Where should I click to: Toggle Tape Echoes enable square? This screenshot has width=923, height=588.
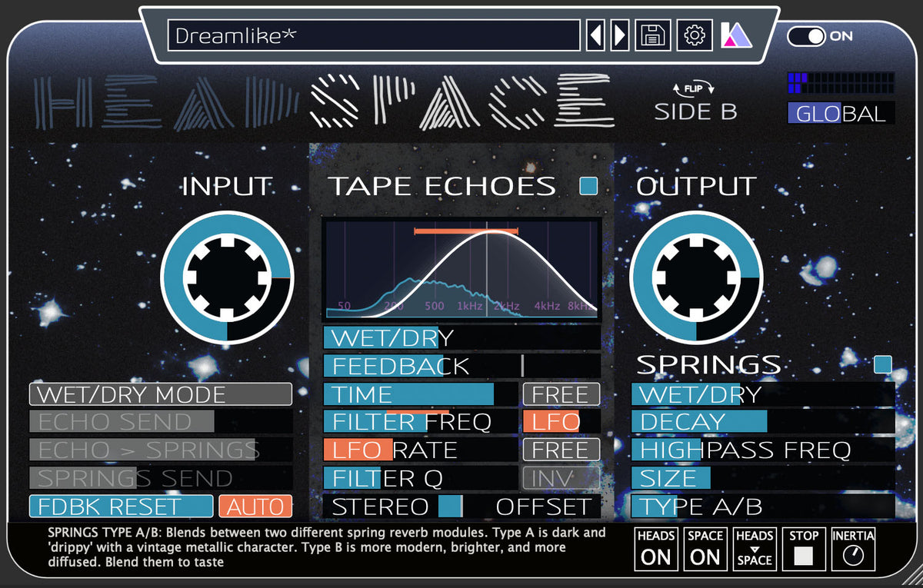pyautogui.click(x=588, y=186)
